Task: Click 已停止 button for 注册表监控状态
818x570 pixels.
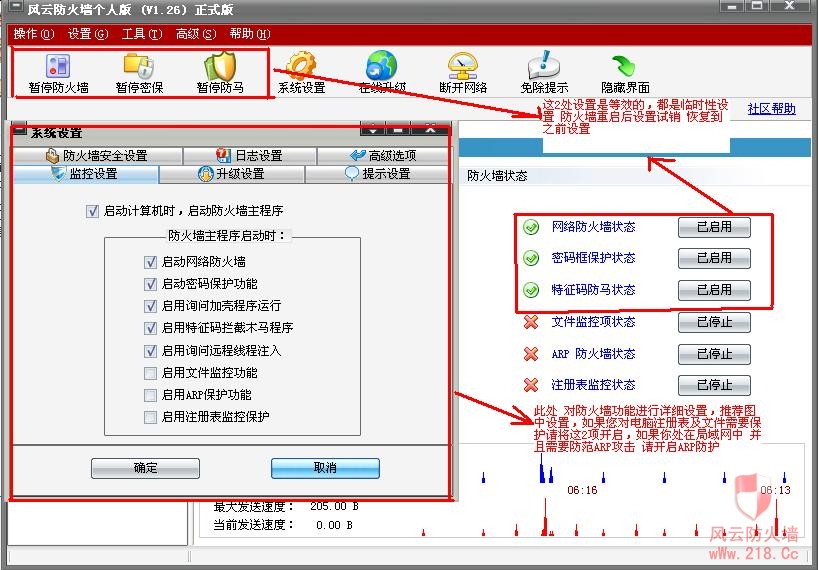Action: click(714, 385)
